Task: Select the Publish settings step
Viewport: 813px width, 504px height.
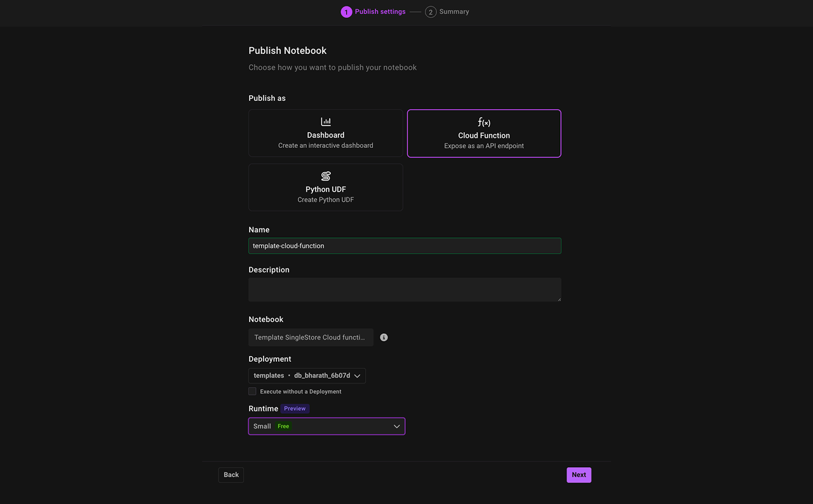Action: 373,11
